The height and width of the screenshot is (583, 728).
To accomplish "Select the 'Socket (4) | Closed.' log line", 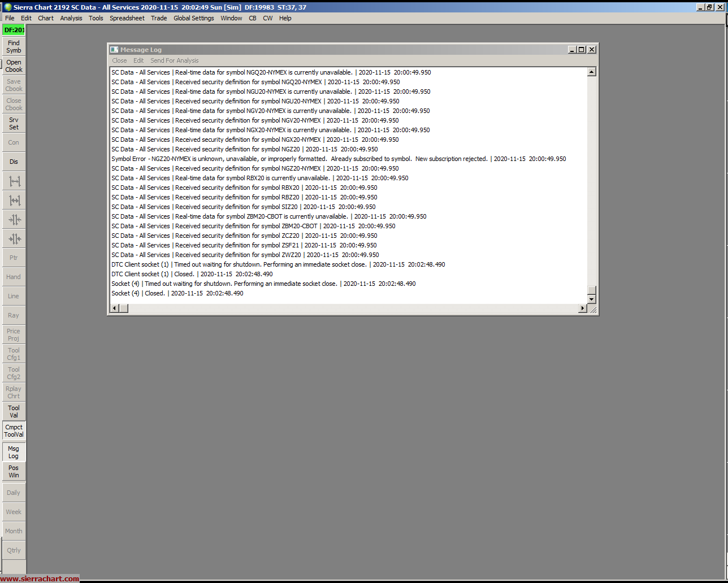I will click(177, 293).
